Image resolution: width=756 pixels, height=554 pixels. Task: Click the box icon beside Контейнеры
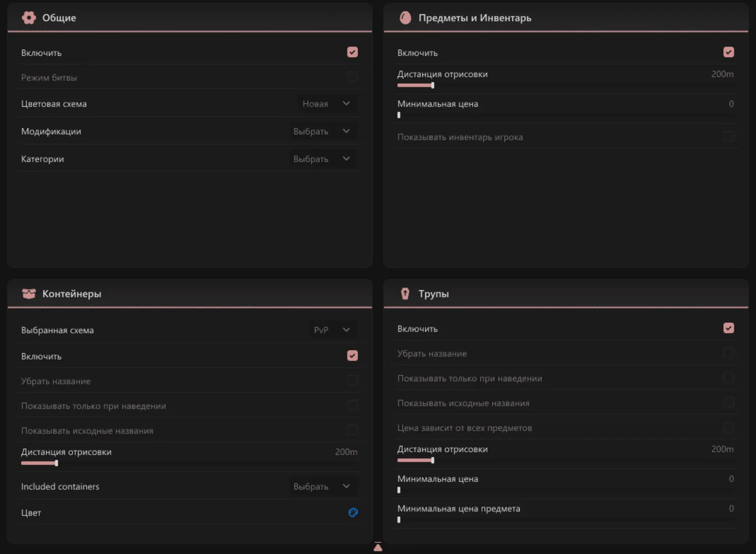point(29,294)
